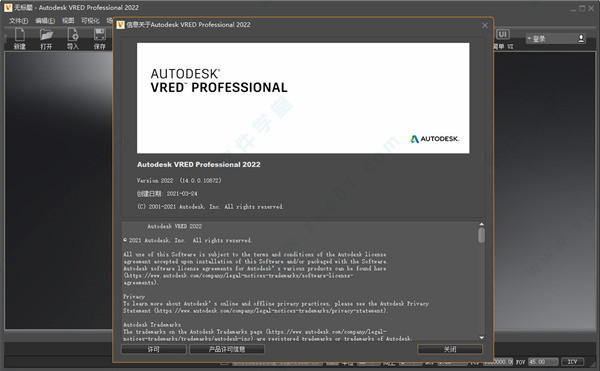Click 'Autodesk VRED Professional 2022' bold heading
This screenshot has height=371, width=600.
[199, 164]
